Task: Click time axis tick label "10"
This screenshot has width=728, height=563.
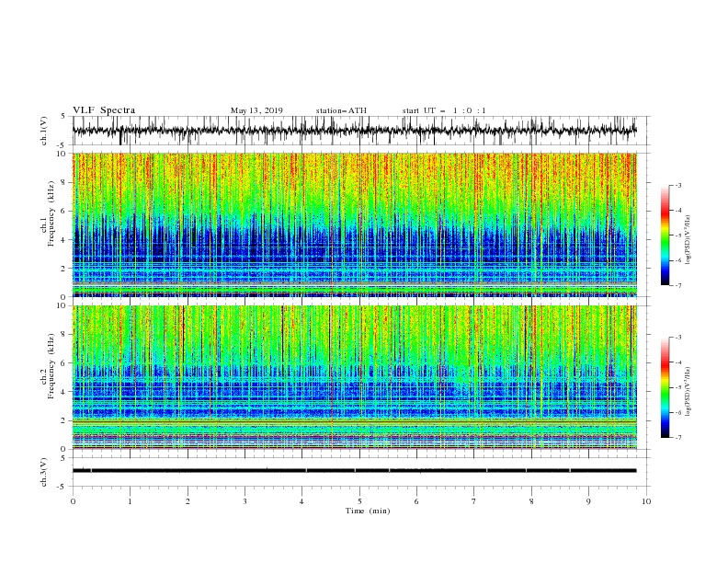Action: pos(646,501)
